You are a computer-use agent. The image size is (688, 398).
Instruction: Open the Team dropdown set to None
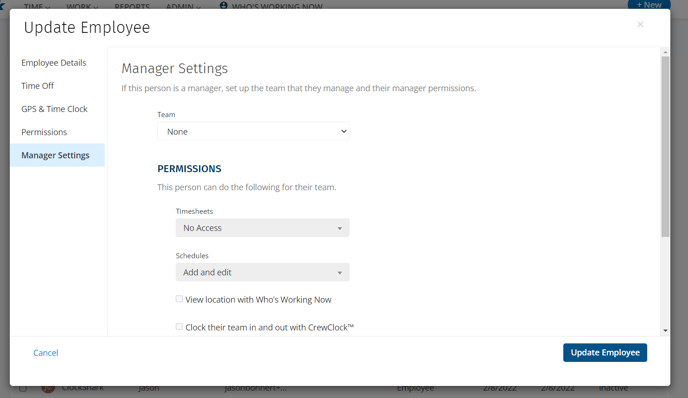253,132
